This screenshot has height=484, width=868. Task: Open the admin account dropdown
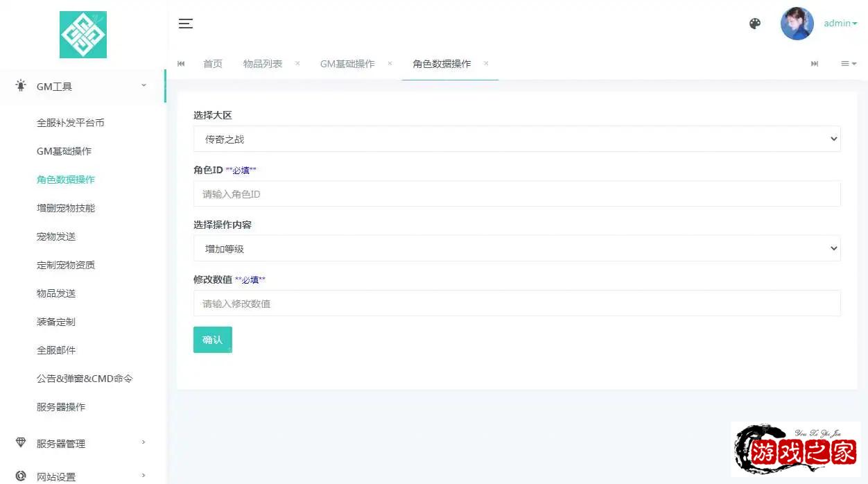(840, 24)
